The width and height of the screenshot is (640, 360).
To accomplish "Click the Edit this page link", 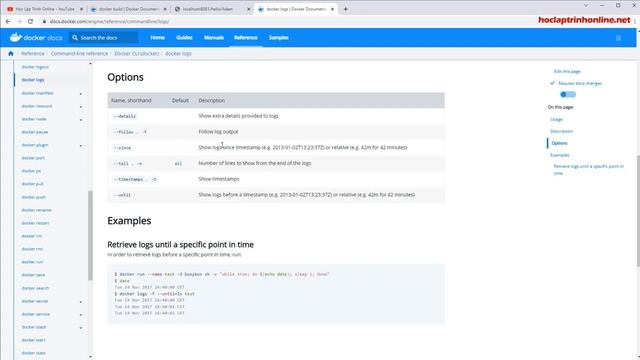I will coord(567,71).
